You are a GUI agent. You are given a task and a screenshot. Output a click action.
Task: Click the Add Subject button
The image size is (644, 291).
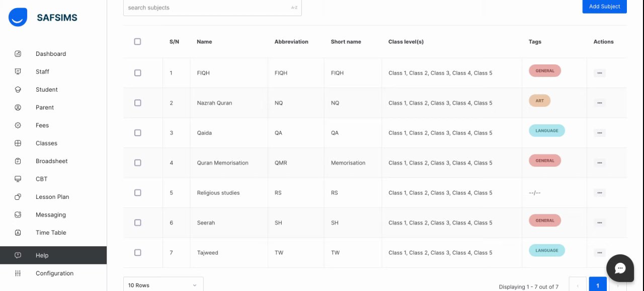[x=604, y=7]
